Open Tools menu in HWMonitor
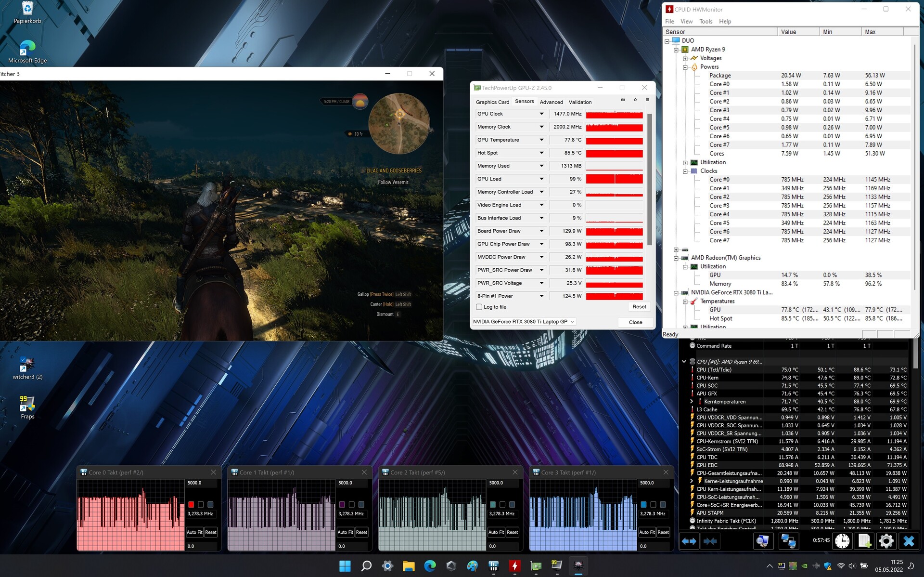Viewport: 924px width, 577px height. [706, 21]
